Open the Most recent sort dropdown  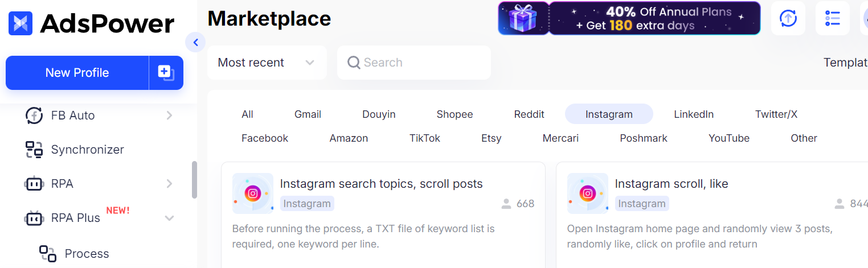267,63
